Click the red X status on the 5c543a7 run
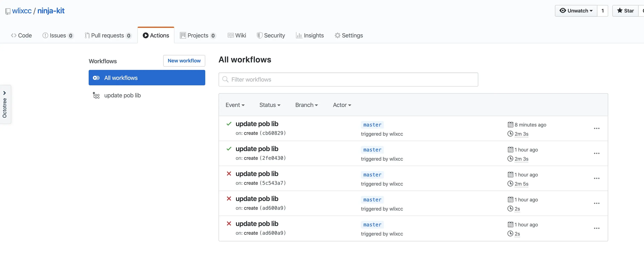The height and width of the screenshot is (268, 644). (229, 173)
